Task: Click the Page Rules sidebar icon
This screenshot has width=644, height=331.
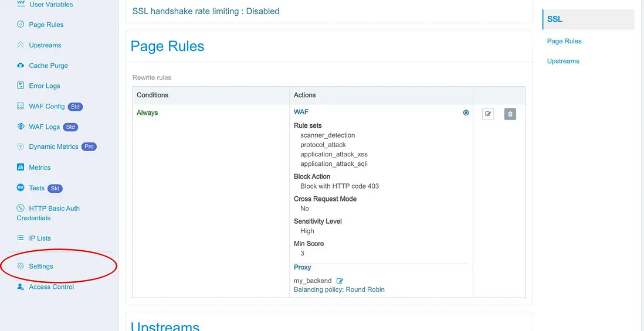Action: click(21, 24)
